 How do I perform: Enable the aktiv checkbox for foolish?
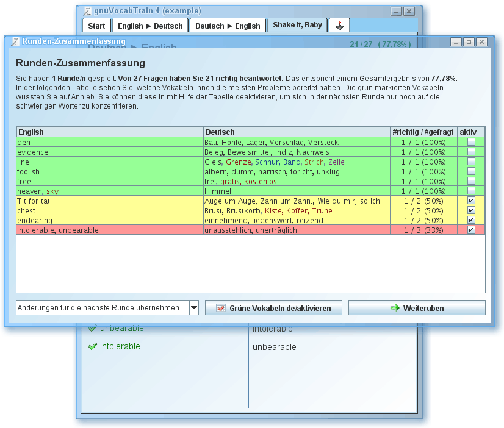click(x=471, y=171)
